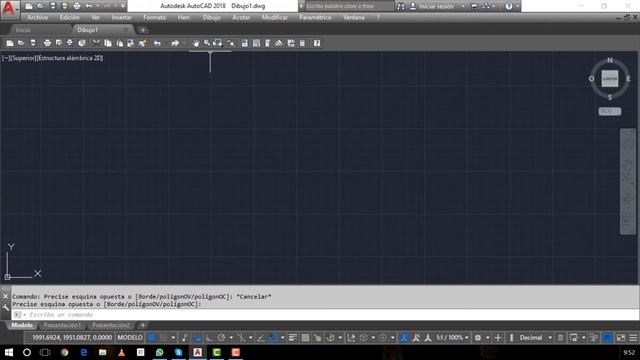Click the Cut scissors icon in toolbar

click(x=96, y=43)
